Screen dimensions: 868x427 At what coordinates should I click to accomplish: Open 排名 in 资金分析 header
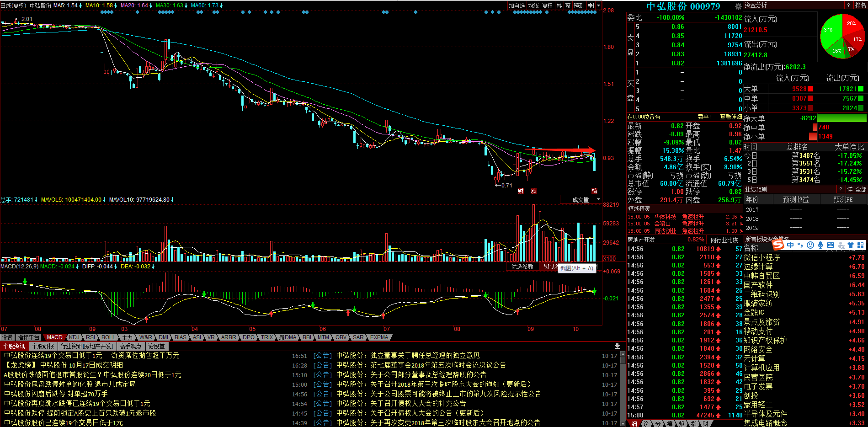point(860,5)
